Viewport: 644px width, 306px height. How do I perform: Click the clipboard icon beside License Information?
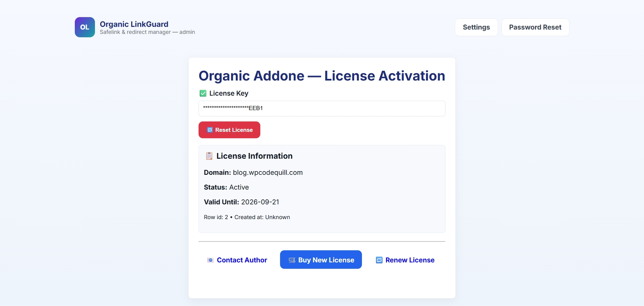[x=209, y=156]
